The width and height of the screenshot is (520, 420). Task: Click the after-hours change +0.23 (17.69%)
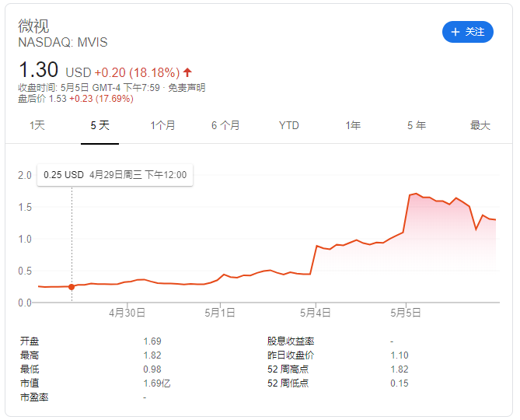pos(101,99)
